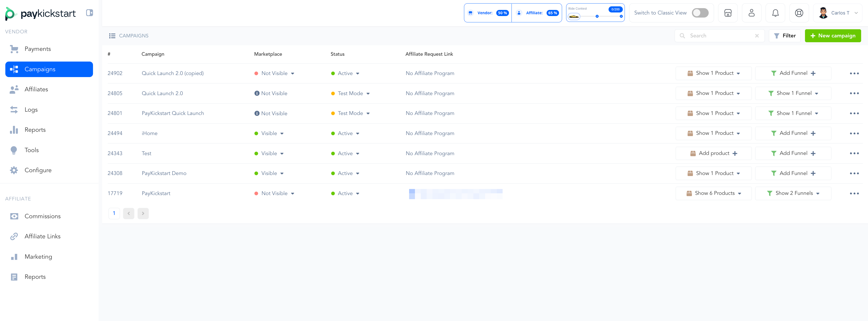Open the user profile icon
This screenshot has width=868, height=321.
click(x=751, y=13)
